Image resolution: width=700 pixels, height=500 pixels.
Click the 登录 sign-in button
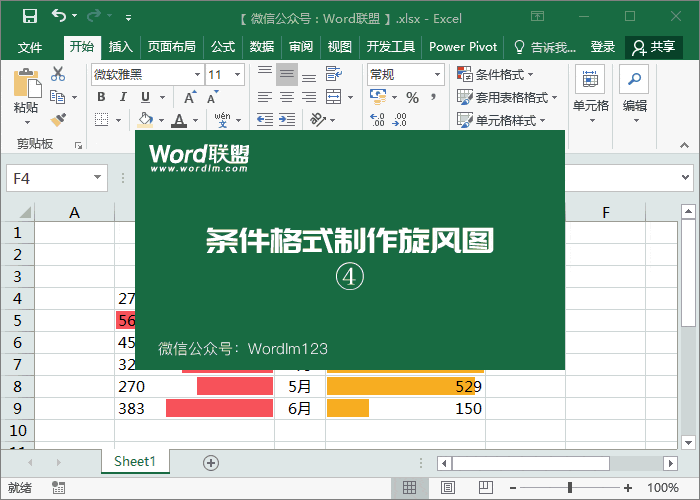pyautogui.click(x=603, y=47)
